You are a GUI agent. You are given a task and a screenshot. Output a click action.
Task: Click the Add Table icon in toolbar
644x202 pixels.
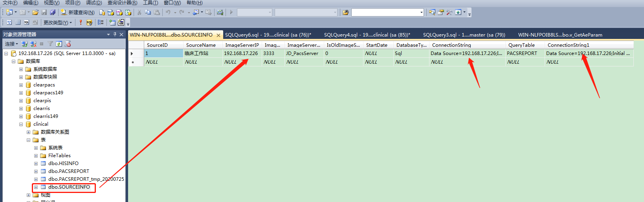point(112,23)
